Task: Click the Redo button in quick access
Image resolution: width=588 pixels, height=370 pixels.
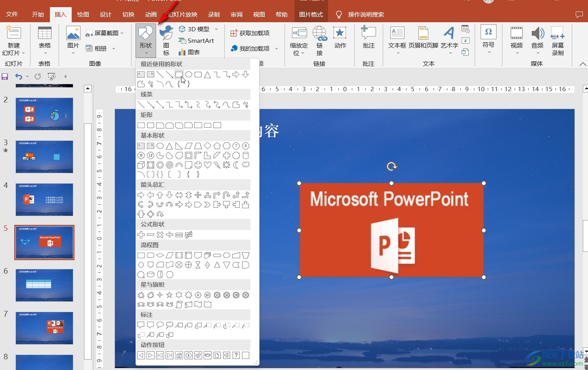Action: point(38,77)
